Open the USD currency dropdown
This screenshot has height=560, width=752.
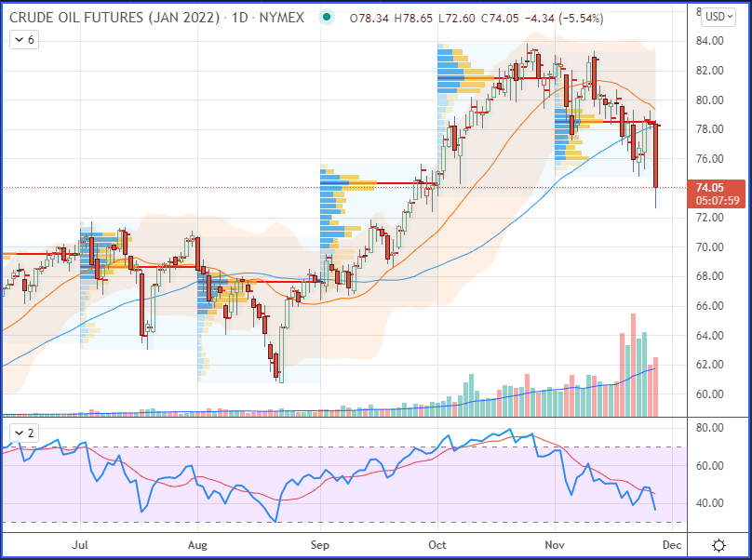pyautogui.click(x=718, y=17)
